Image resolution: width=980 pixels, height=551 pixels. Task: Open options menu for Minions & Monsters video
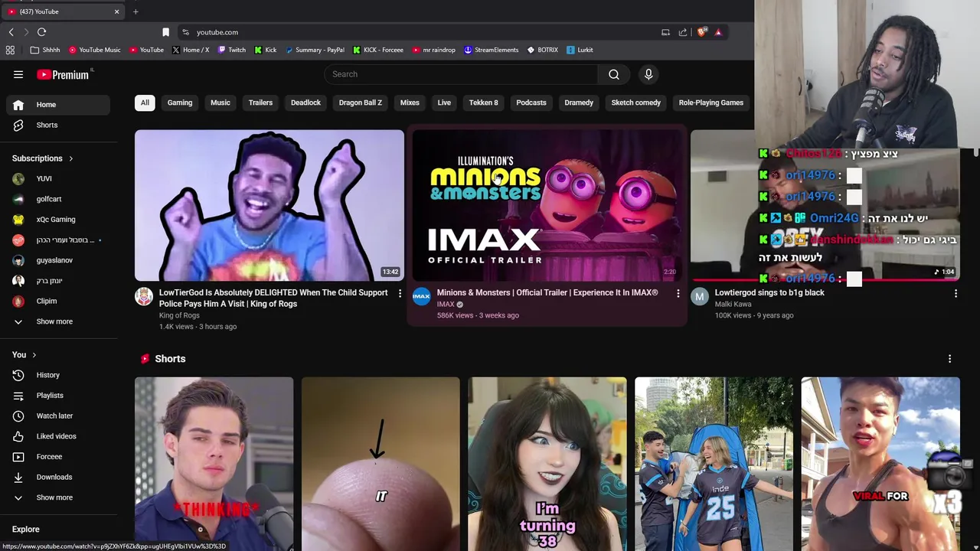pos(678,293)
